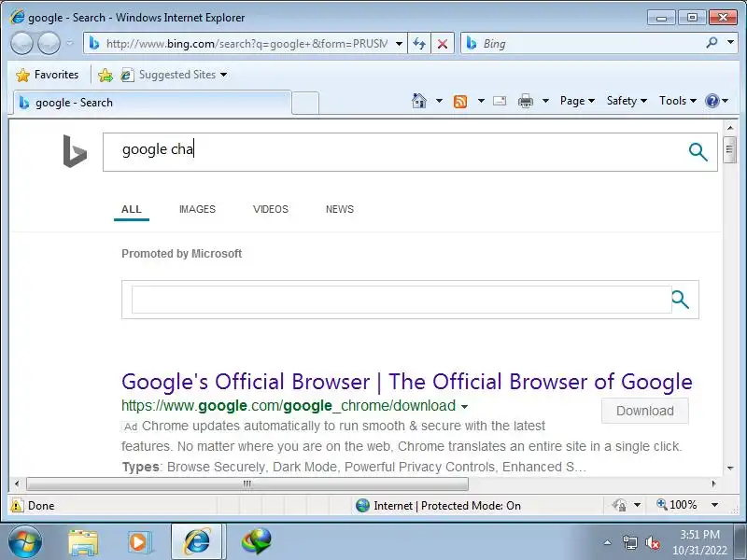The image size is (747, 560).
Task: Click the RSS feeds icon
Action: (460, 101)
